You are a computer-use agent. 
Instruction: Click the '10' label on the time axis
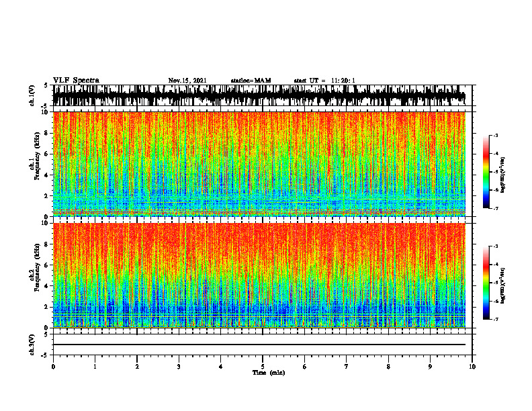[x=472, y=367]
